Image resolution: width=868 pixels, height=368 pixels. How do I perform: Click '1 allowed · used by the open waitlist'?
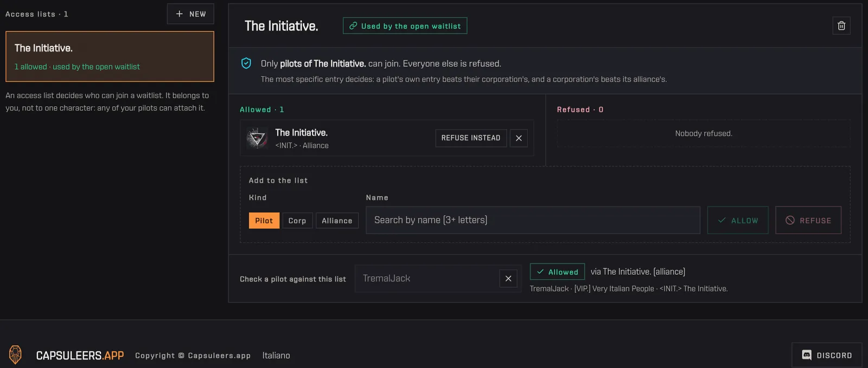[x=77, y=67]
